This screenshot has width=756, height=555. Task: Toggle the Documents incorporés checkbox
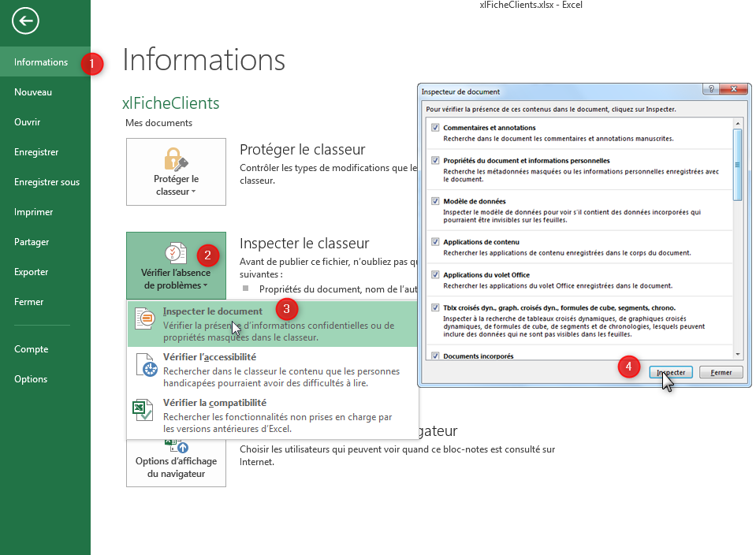[435, 356]
